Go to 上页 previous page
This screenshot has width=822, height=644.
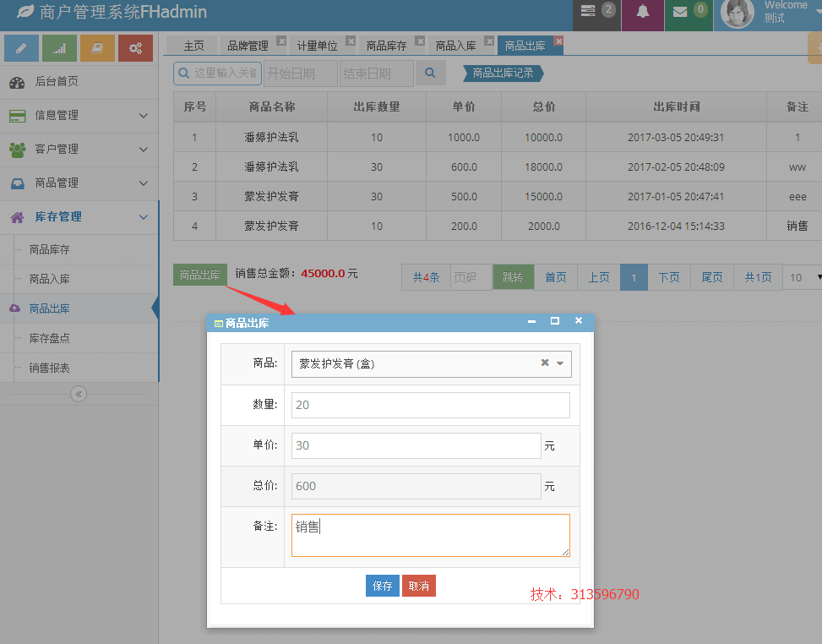[x=599, y=277]
